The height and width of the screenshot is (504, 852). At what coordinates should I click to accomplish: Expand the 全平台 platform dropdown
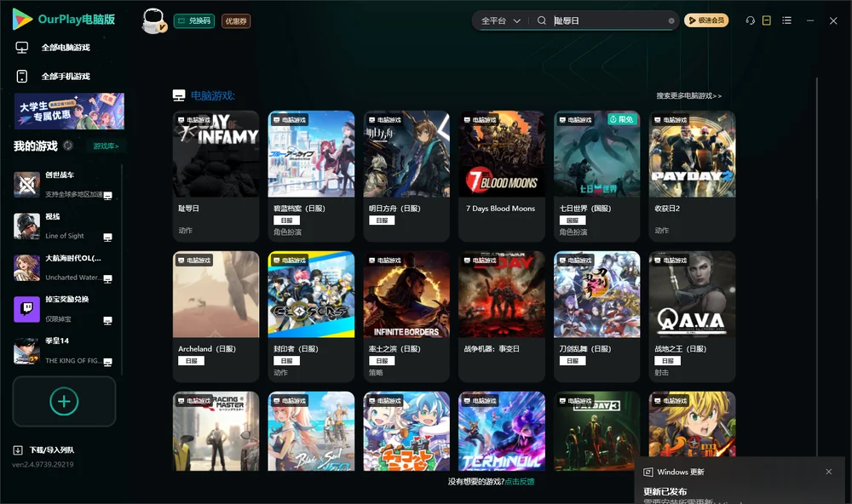(500, 20)
